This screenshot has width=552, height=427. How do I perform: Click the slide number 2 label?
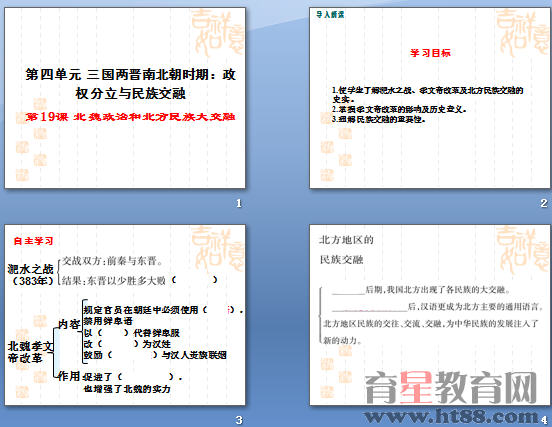coord(544,203)
